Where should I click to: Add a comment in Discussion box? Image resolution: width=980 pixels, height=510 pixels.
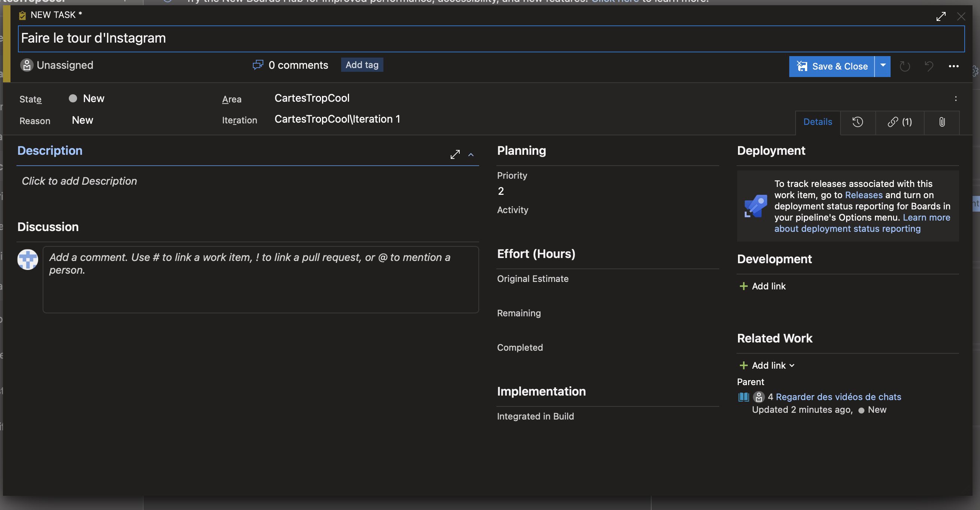click(x=261, y=280)
